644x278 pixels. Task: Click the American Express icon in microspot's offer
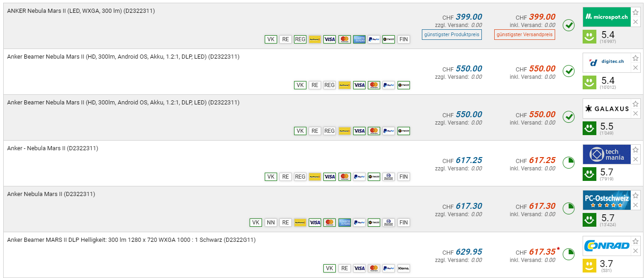(359, 39)
